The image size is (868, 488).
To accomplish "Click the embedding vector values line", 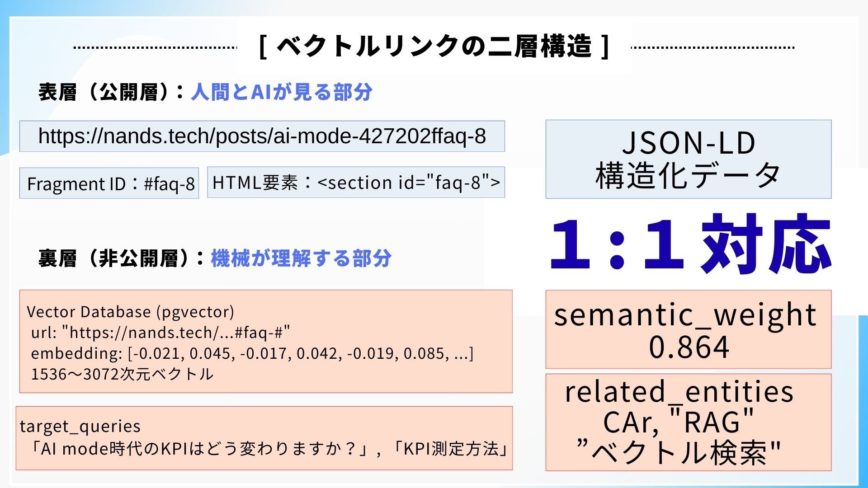I will (x=252, y=353).
